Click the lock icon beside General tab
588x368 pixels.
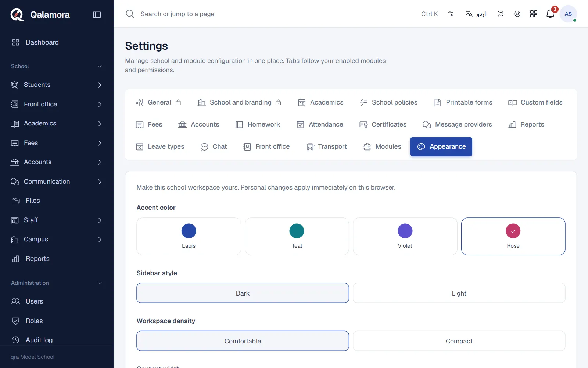tap(178, 102)
